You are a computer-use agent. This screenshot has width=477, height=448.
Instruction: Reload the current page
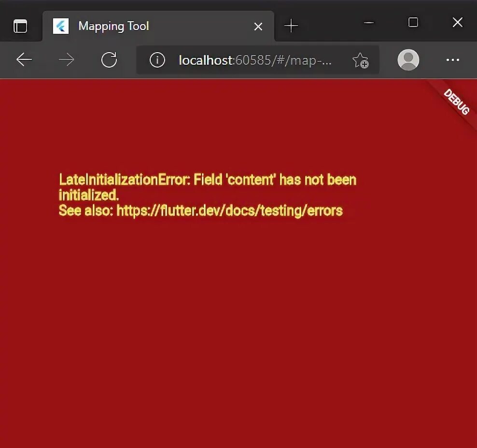coord(109,59)
